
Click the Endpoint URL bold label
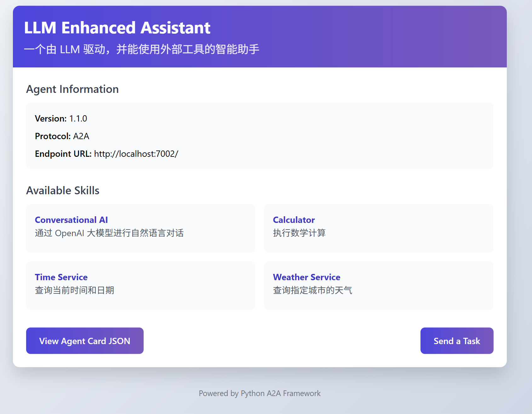coord(63,154)
